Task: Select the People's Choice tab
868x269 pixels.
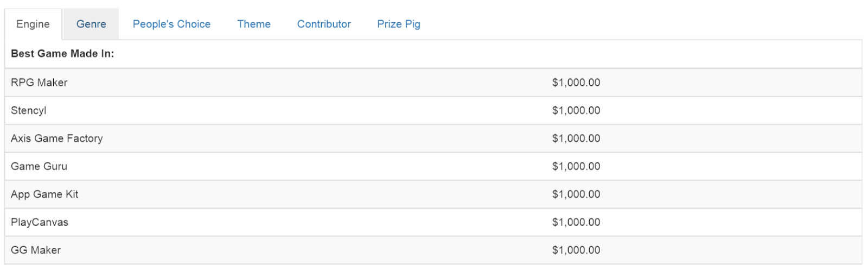Action: (171, 24)
